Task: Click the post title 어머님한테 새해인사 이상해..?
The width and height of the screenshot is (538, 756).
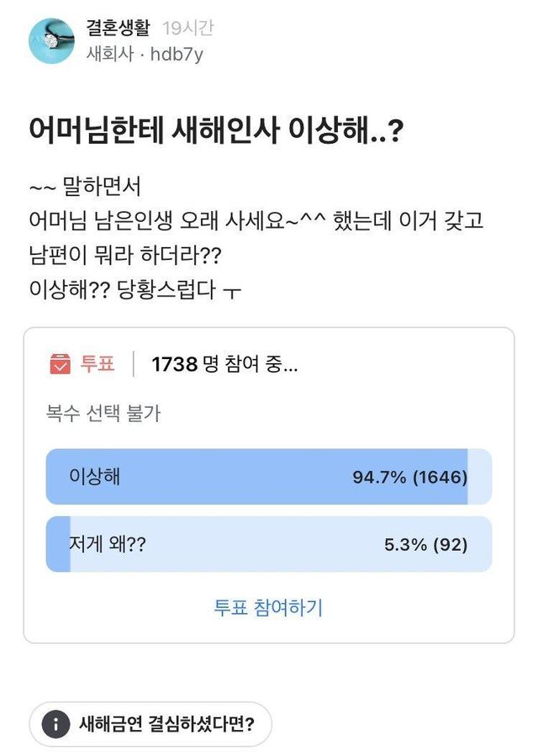Action: [215, 130]
